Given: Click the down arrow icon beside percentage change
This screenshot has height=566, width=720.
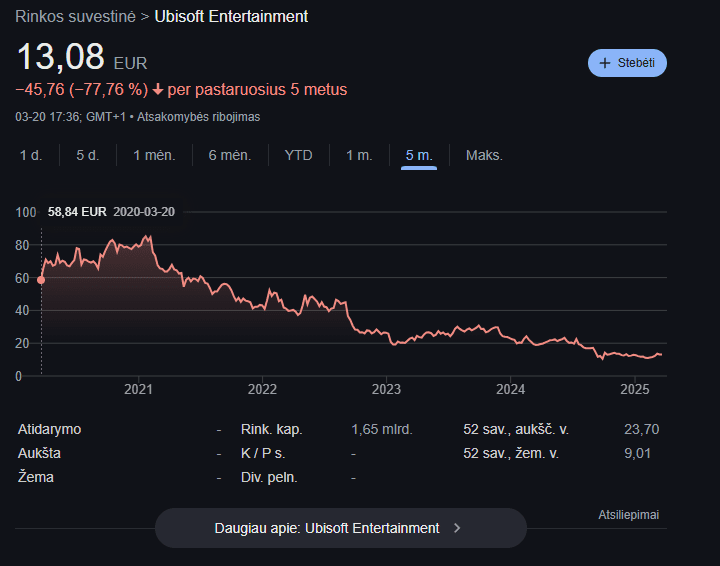Looking at the screenshot, I should [158, 90].
